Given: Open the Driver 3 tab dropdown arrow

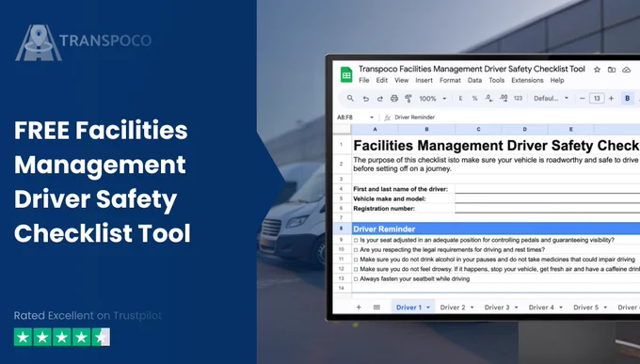Looking at the screenshot, I should 517,308.
